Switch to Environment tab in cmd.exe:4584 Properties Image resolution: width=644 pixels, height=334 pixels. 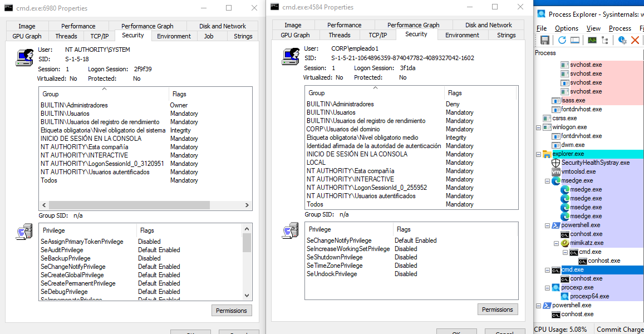(462, 35)
